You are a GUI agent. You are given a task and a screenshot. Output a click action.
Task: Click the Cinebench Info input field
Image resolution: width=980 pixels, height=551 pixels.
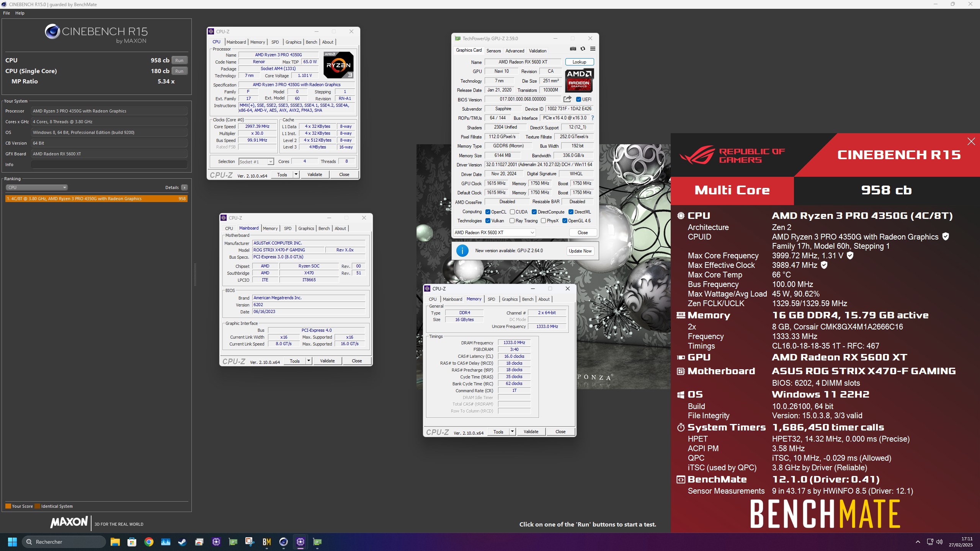coord(109,165)
